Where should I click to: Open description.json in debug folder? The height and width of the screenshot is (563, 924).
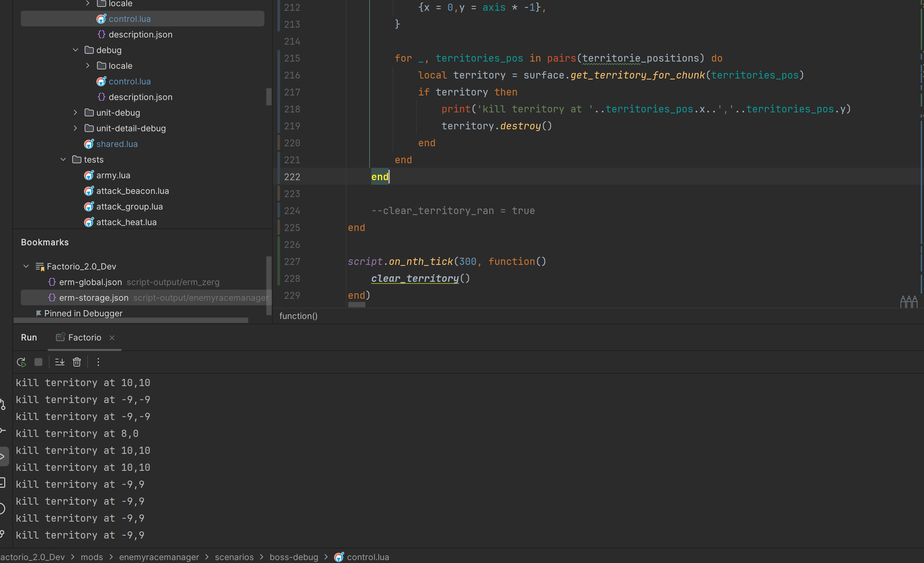pos(140,97)
